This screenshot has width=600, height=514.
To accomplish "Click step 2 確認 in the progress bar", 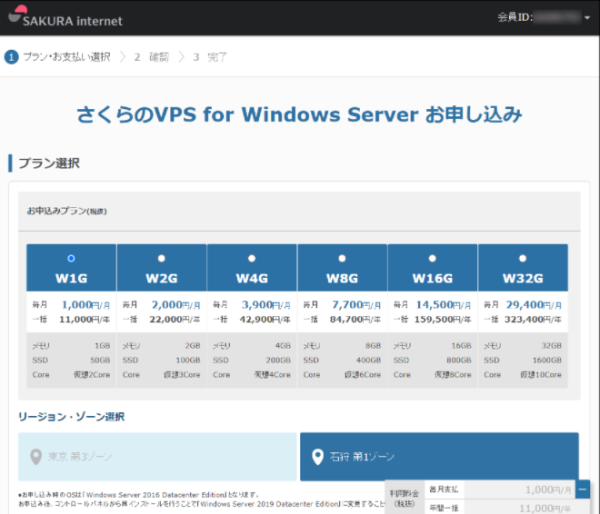I will point(152,57).
